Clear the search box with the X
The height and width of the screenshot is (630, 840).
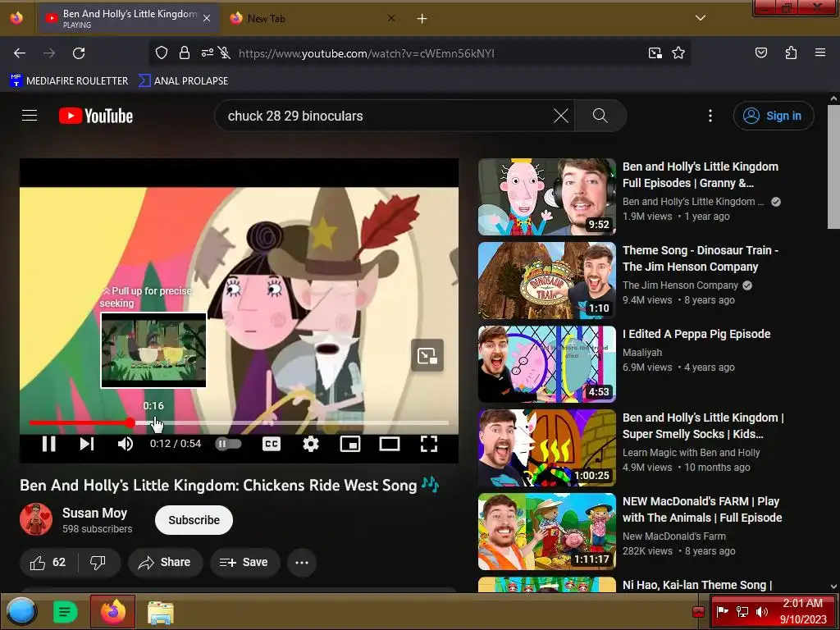[561, 116]
